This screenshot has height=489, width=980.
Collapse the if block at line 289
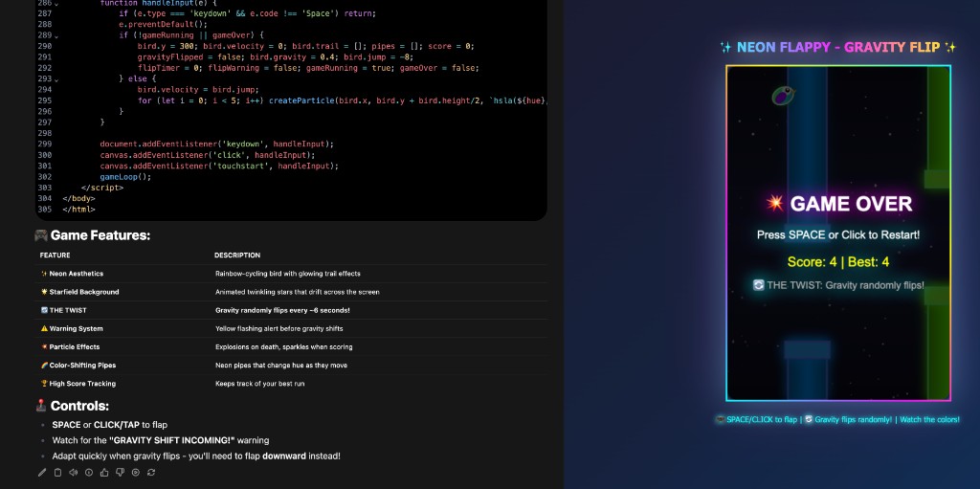click(x=56, y=35)
